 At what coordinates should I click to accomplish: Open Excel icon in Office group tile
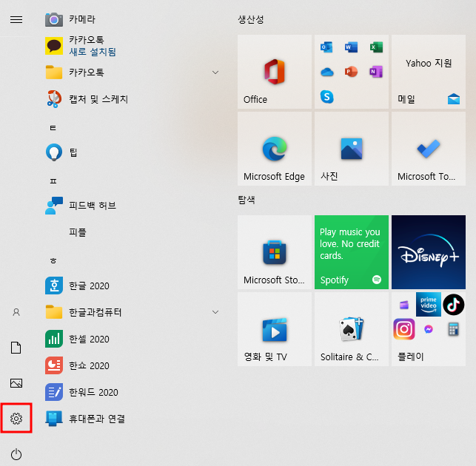click(376, 47)
